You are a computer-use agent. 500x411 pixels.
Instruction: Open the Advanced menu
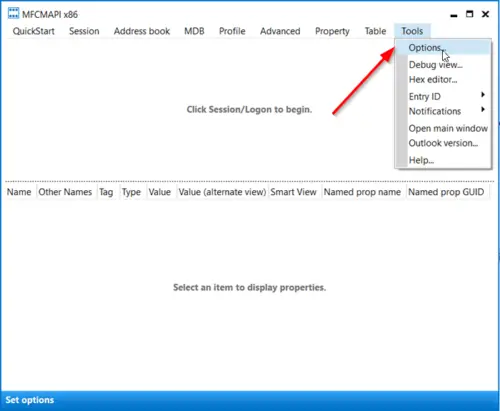(280, 31)
